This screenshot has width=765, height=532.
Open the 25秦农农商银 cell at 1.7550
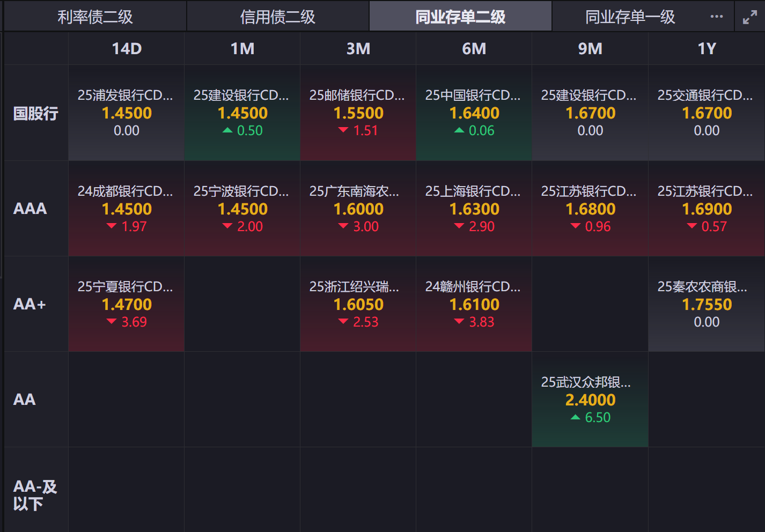707,304
